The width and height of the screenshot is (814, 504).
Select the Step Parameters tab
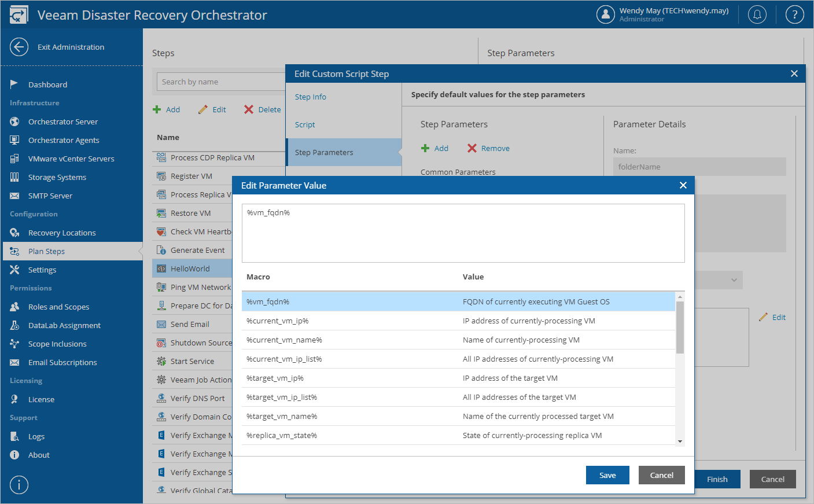[x=344, y=152]
